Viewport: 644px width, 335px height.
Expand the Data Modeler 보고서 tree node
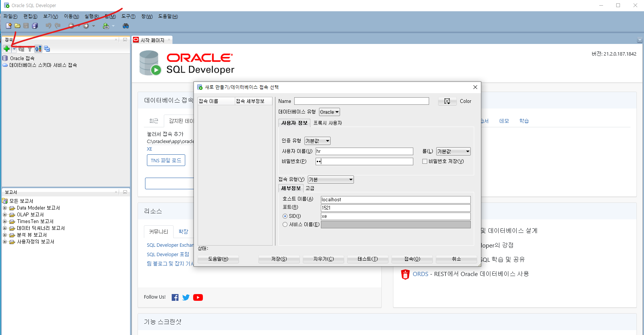click(5, 208)
